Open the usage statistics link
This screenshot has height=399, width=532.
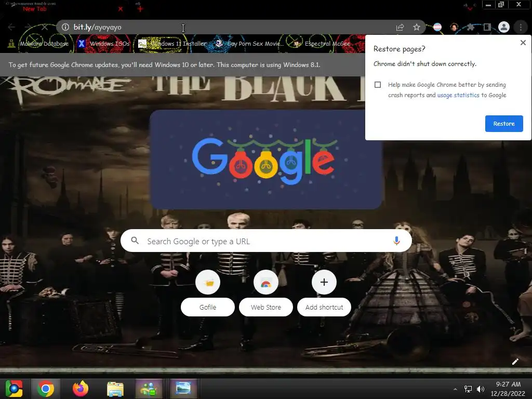point(458,96)
